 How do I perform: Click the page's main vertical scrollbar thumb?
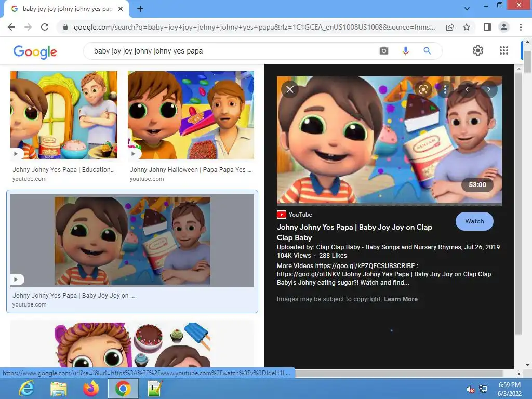tap(527, 61)
